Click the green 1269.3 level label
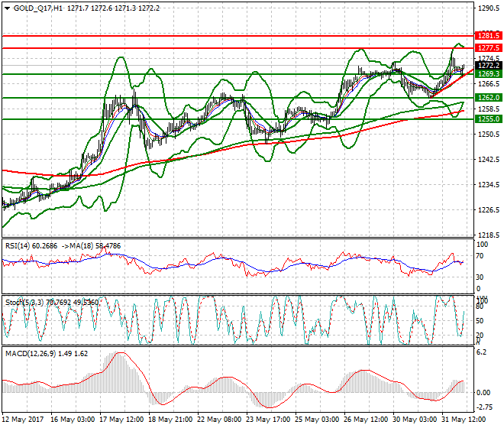The width and height of the screenshot is (504, 428). coord(488,74)
